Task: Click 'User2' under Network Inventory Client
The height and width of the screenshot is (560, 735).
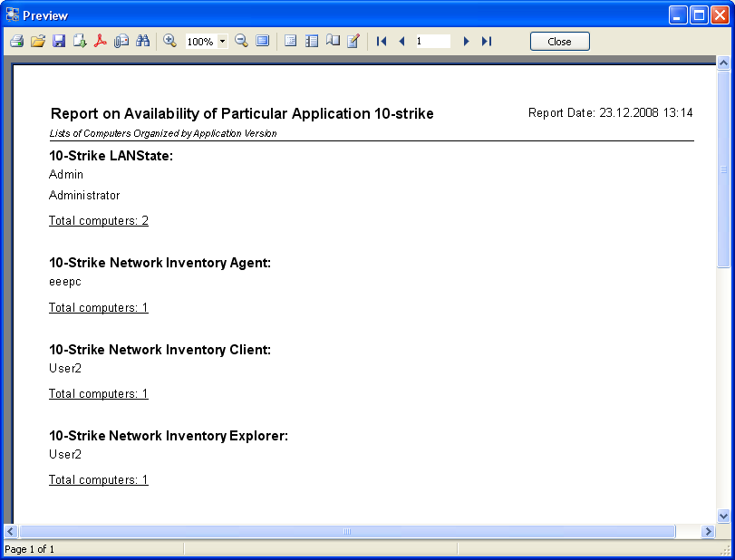Action: (65, 368)
